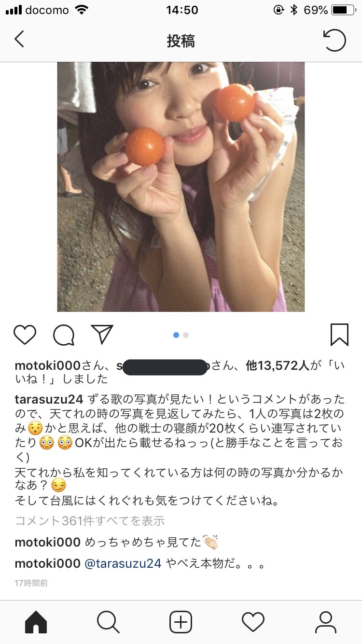Tap the battery indicator in the status bar
Viewport: 362px width, 644px height.
point(343,10)
